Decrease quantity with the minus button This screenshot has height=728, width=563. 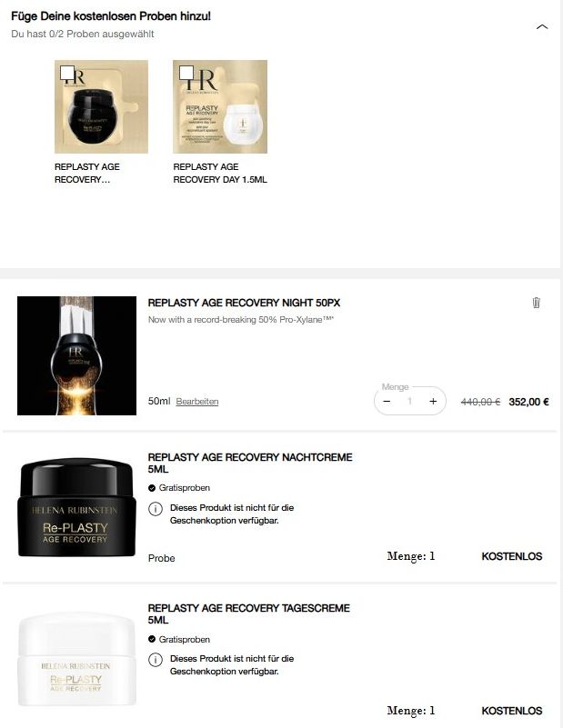pos(387,401)
